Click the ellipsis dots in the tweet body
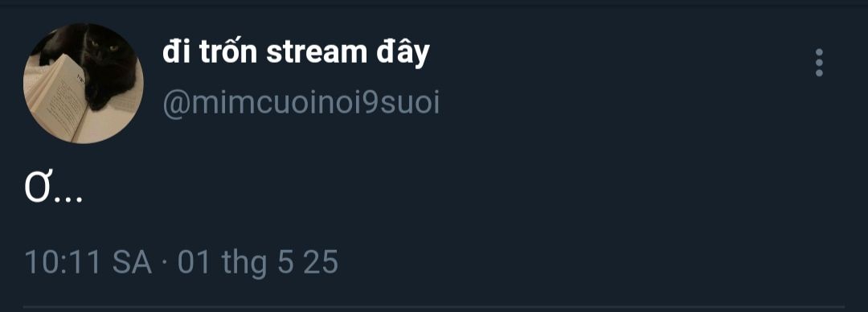This screenshot has width=868, height=312. [68, 199]
